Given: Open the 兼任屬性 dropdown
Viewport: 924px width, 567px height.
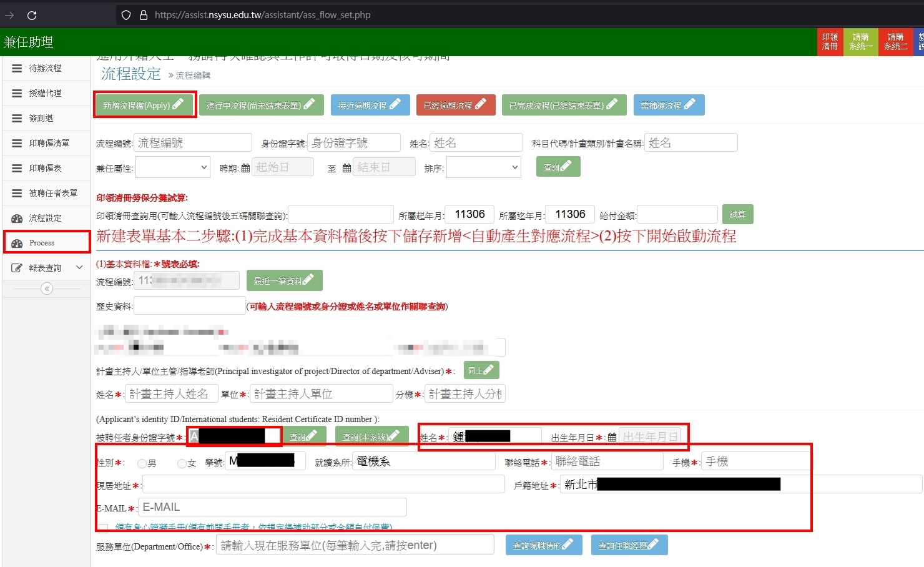Looking at the screenshot, I should coord(173,167).
